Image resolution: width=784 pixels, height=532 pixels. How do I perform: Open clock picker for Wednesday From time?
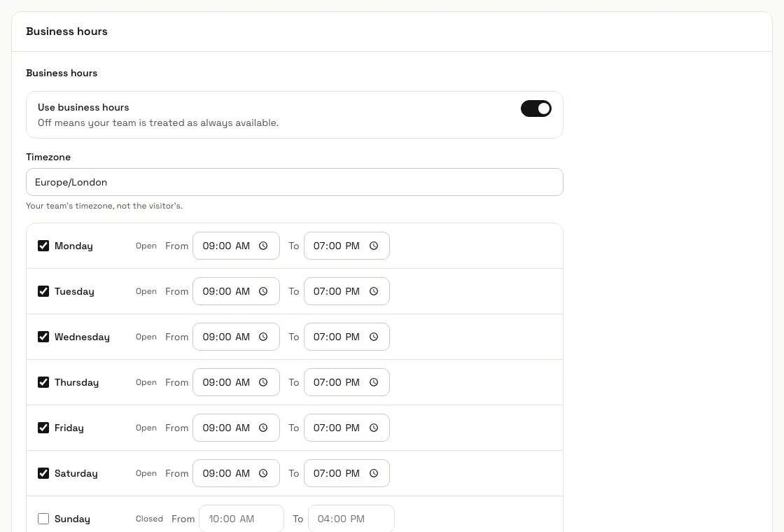[x=263, y=337]
